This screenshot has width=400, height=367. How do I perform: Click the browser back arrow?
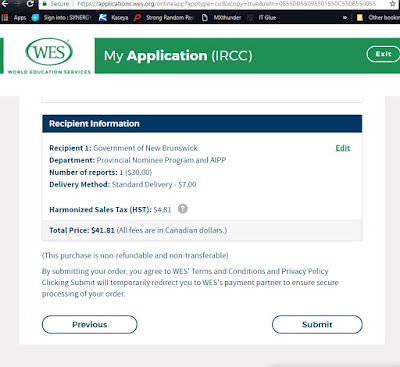tap(5, 4)
